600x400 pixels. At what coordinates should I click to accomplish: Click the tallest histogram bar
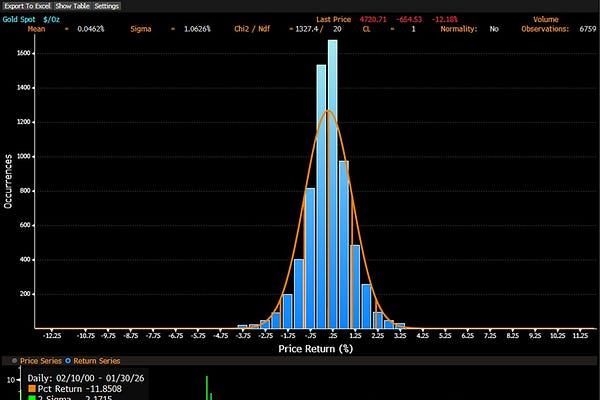(x=333, y=184)
